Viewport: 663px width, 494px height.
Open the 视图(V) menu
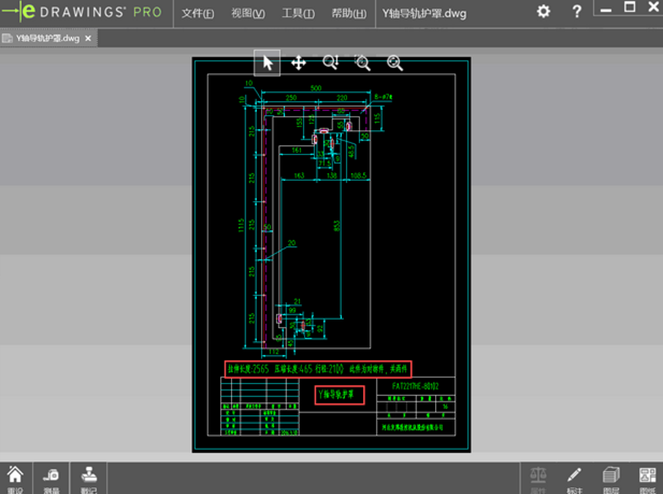[x=247, y=13]
